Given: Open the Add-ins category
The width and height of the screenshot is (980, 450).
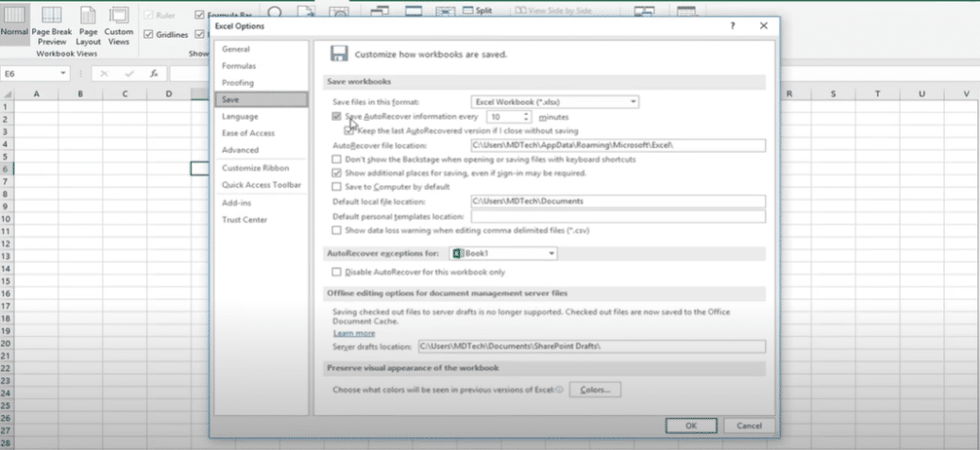Looking at the screenshot, I should pyautogui.click(x=261, y=204).
